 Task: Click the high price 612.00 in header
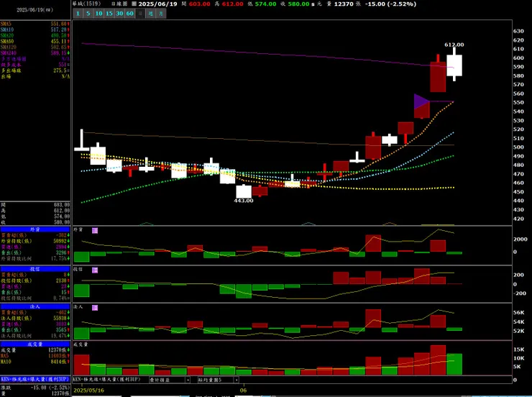click(x=232, y=4)
